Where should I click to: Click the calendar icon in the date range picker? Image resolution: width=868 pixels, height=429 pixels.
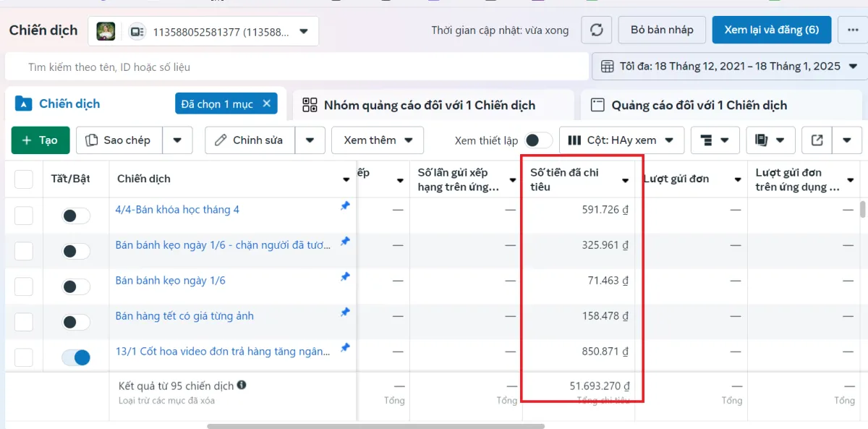pos(608,67)
